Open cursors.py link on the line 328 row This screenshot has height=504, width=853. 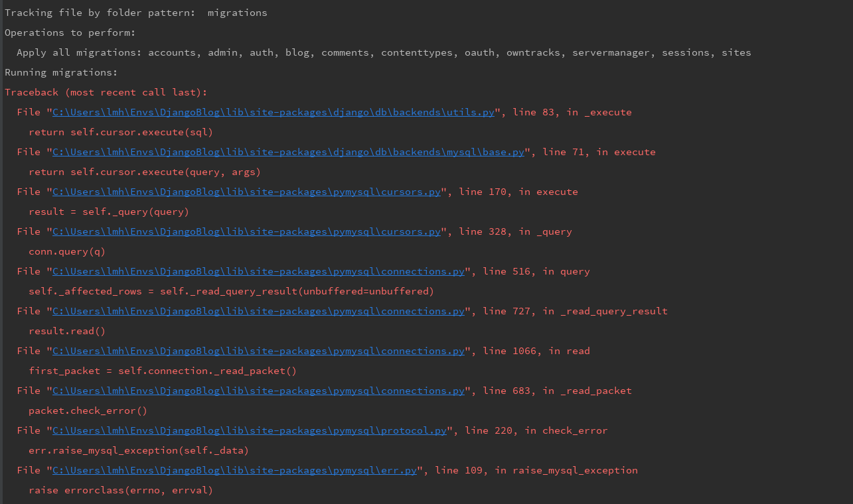coord(247,231)
